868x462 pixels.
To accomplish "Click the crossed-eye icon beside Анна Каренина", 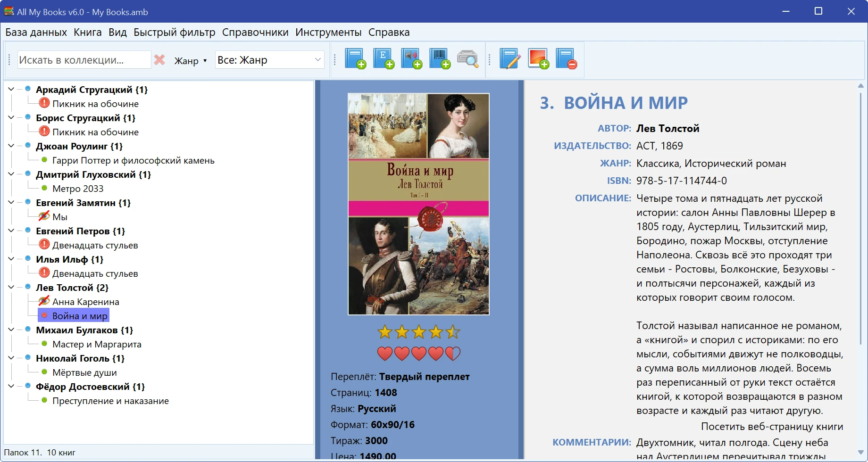I will [x=44, y=301].
